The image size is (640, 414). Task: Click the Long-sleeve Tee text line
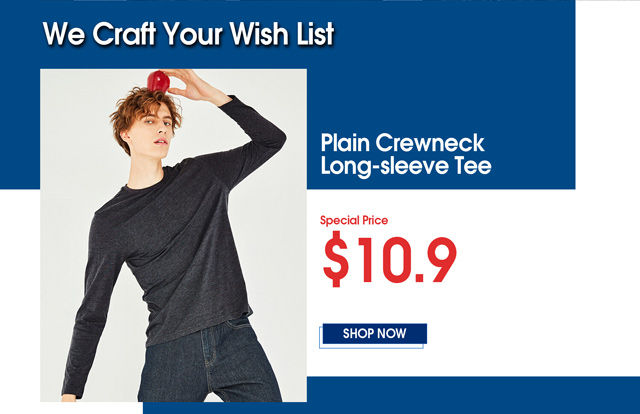pyautogui.click(x=406, y=166)
